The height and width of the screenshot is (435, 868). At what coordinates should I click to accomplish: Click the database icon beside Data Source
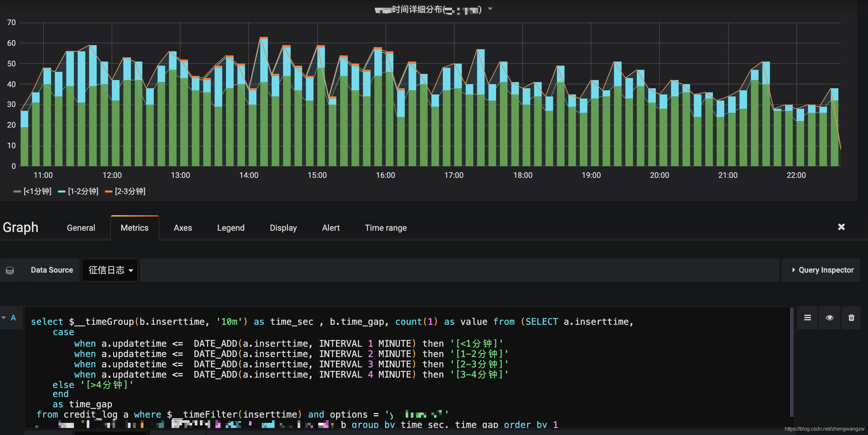[10, 270]
